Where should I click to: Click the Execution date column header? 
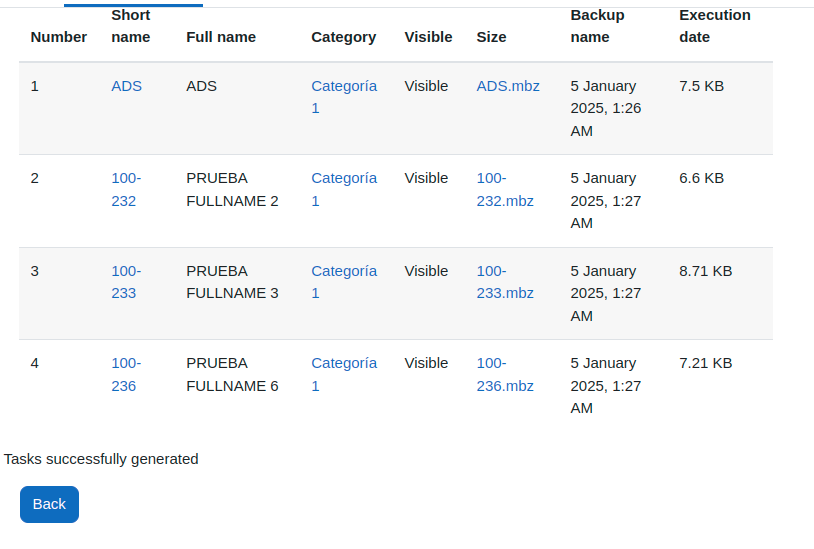pos(714,26)
